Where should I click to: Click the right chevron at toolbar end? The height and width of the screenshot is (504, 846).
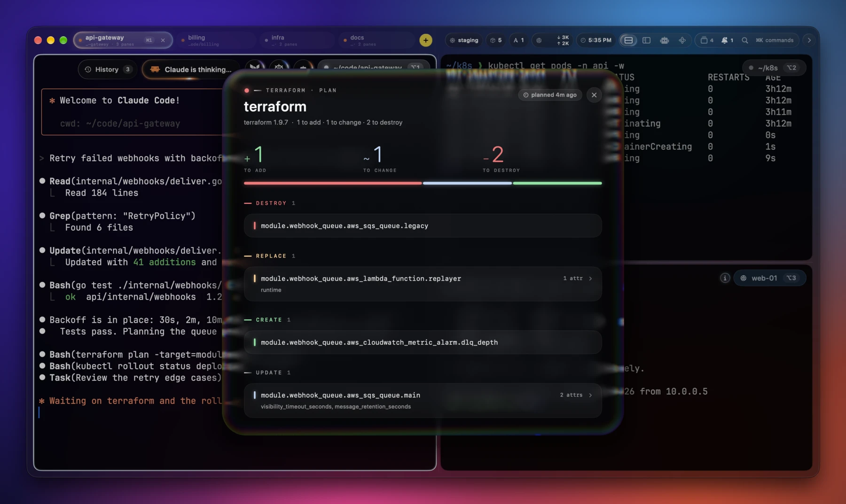(x=809, y=40)
